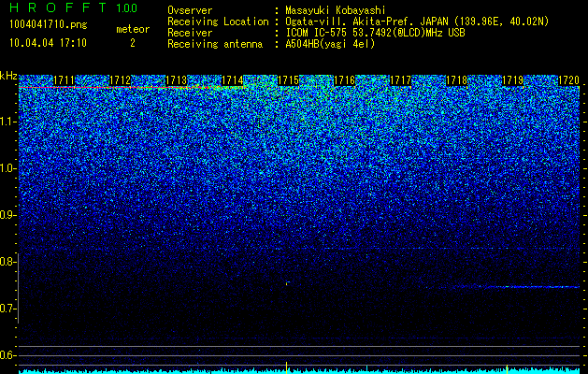Click the 0.6 frequency axis label
The height and width of the screenshot is (374, 588).
coord(8,355)
